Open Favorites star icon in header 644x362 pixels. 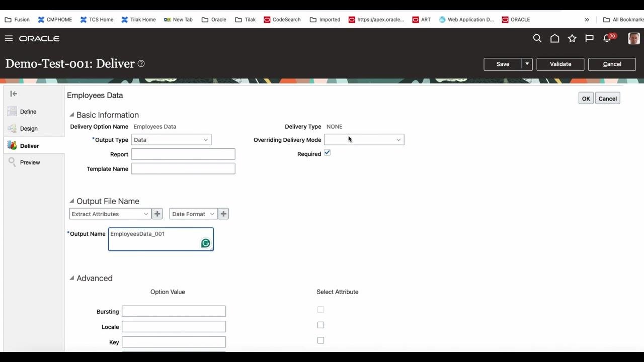[572, 39]
